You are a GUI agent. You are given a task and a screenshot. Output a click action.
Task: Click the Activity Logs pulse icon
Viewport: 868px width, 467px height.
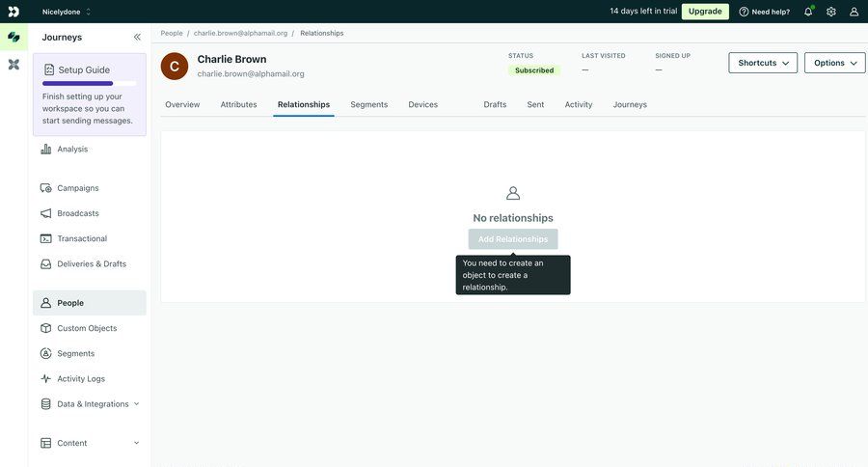[x=46, y=379]
